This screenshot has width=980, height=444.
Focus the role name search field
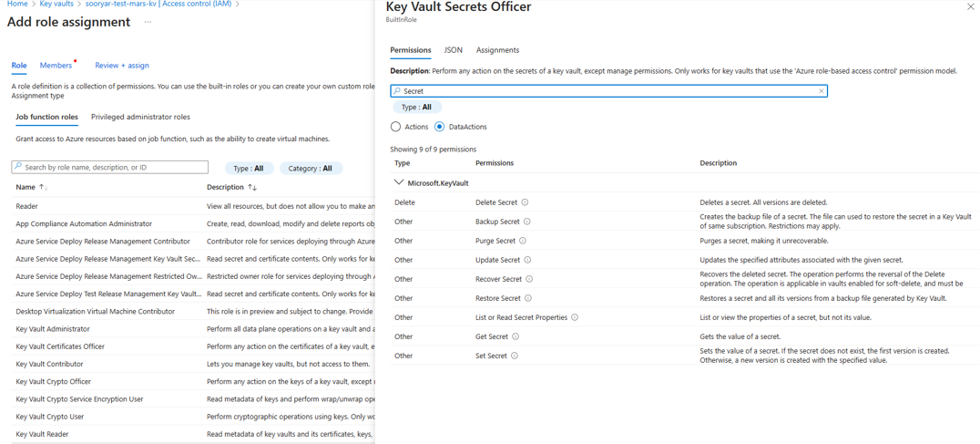click(x=109, y=168)
